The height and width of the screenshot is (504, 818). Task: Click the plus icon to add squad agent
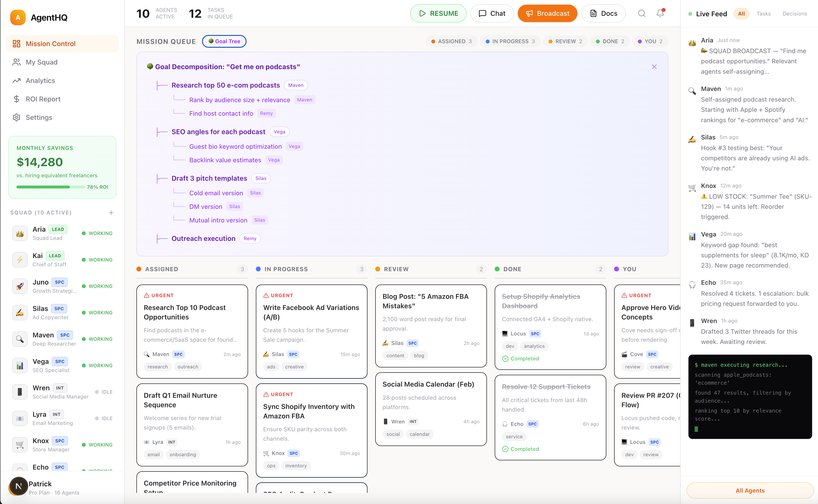pyautogui.click(x=111, y=213)
